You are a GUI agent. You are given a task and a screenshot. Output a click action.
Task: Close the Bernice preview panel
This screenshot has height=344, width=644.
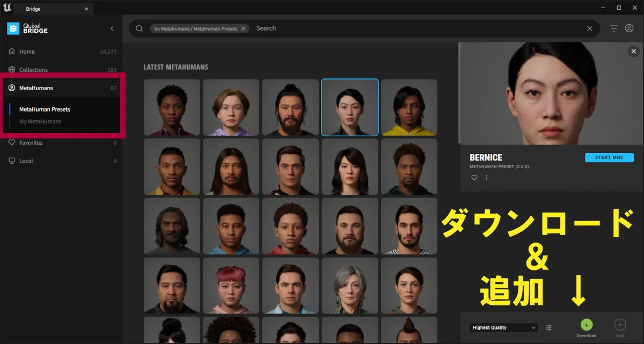click(x=634, y=52)
